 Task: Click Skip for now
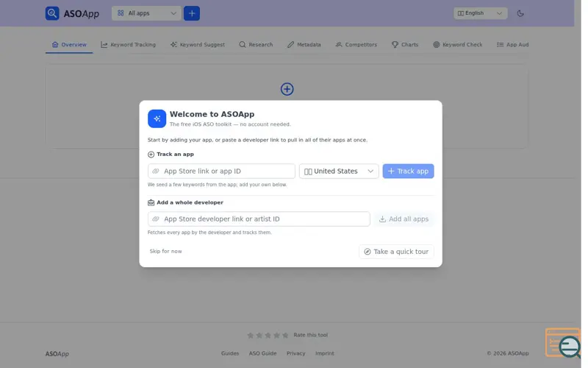tap(166, 251)
